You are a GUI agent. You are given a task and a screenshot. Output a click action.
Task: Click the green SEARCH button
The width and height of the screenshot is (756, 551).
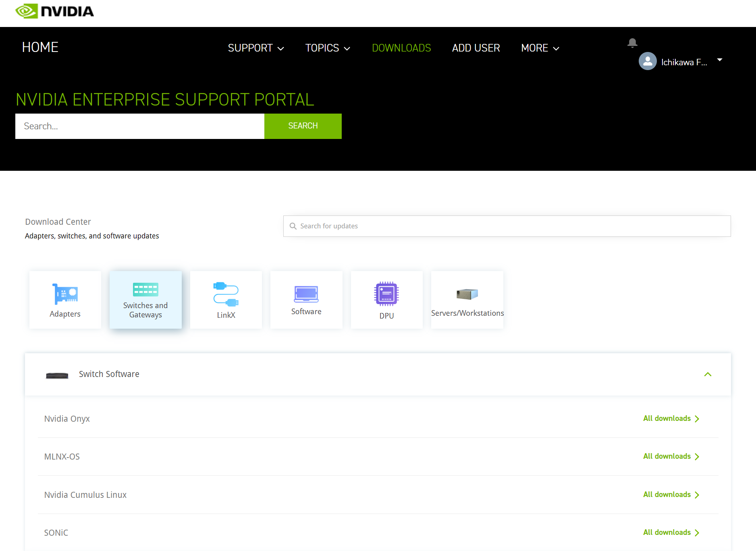[x=303, y=126]
